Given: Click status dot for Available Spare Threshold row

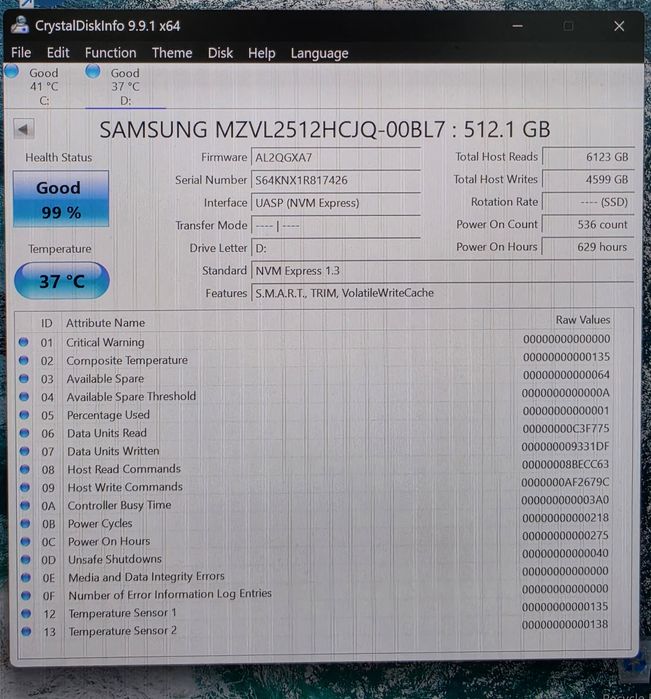Looking at the screenshot, I should pyautogui.click(x=24, y=397).
